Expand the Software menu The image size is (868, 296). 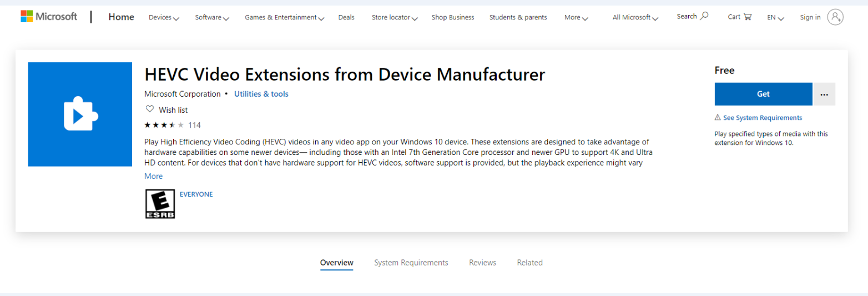[x=212, y=17]
